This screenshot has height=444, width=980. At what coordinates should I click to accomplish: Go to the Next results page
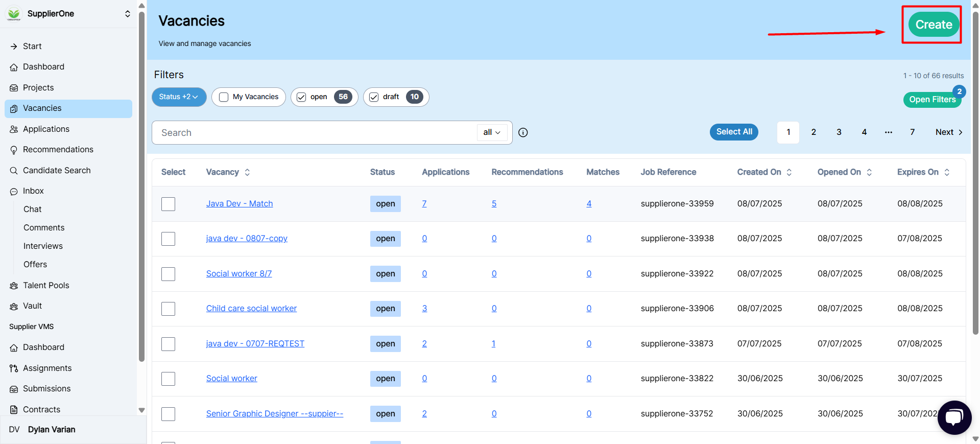click(x=949, y=132)
